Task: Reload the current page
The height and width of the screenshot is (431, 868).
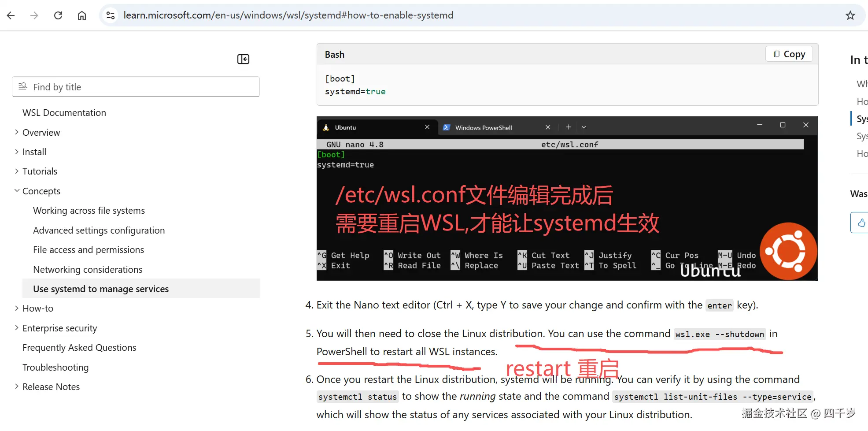Action: click(58, 15)
